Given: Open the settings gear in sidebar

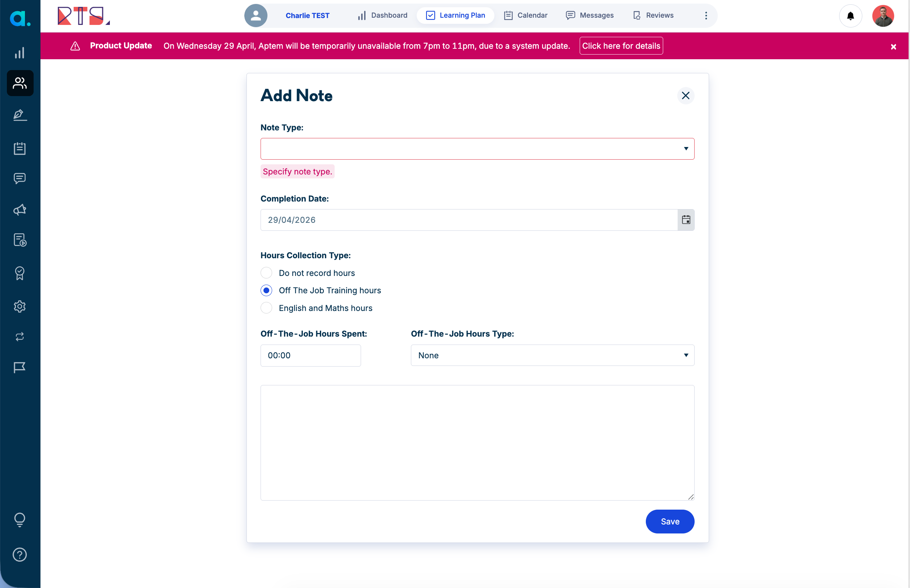Looking at the screenshot, I should (x=20, y=306).
